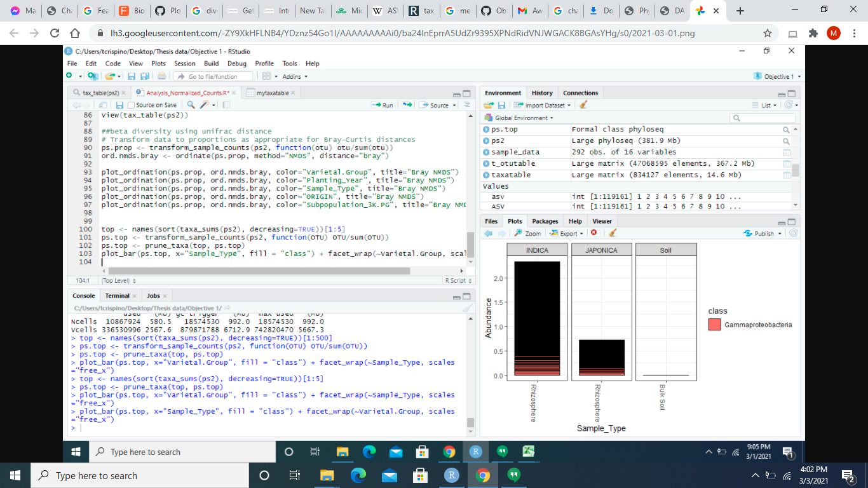Image resolution: width=868 pixels, height=488 pixels.
Task: Click the Run button in the editor
Action: pos(383,105)
